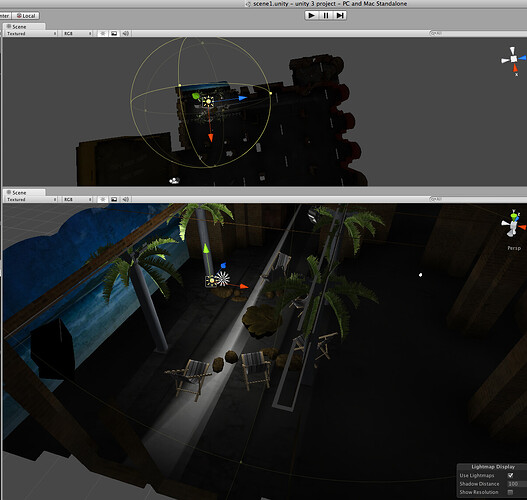The width and height of the screenshot is (527, 500).
Task: Uncheck the Use Lightmaps checkbox
Action: coord(511,475)
